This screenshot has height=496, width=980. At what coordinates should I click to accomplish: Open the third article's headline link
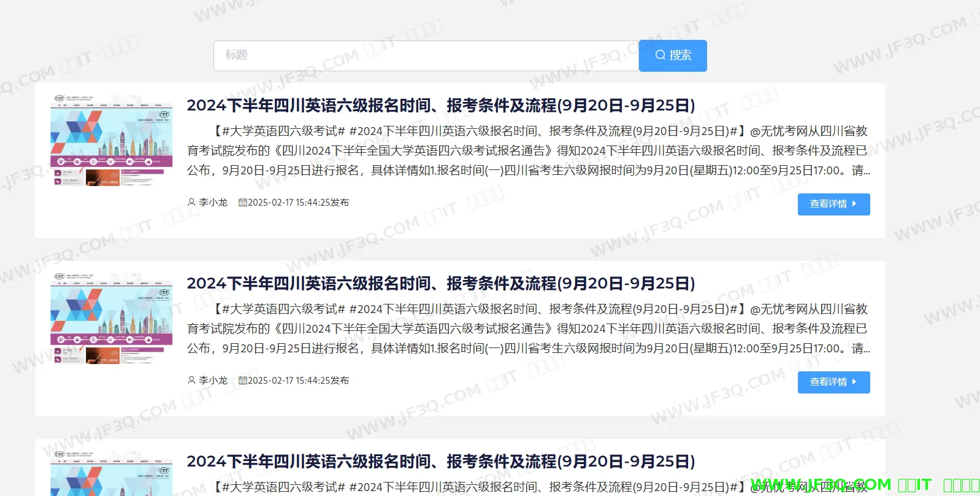[440, 462]
